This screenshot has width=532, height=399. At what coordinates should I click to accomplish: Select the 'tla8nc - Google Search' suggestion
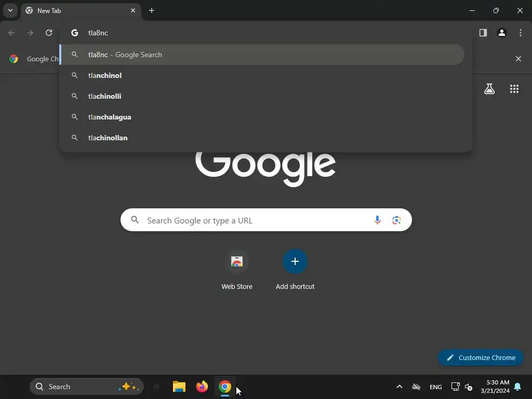click(x=262, y=55)
